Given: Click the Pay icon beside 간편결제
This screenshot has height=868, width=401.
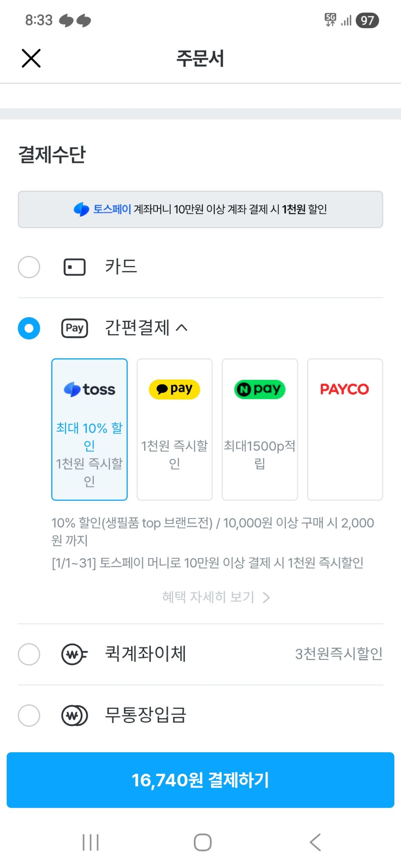Looking at the screenshot, I should 74,328.
